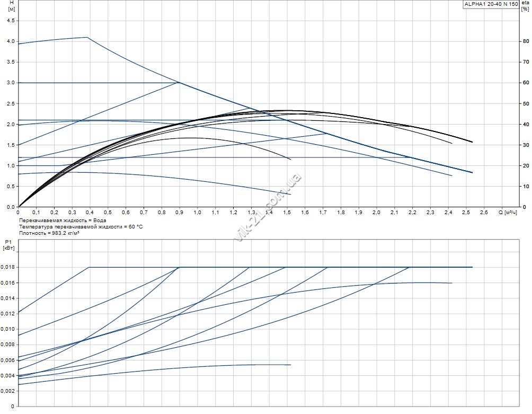Click the 3.0 m curve knee point
Image resolution: width=532 pixels, height=414 pixels.
tap(179, 83)
